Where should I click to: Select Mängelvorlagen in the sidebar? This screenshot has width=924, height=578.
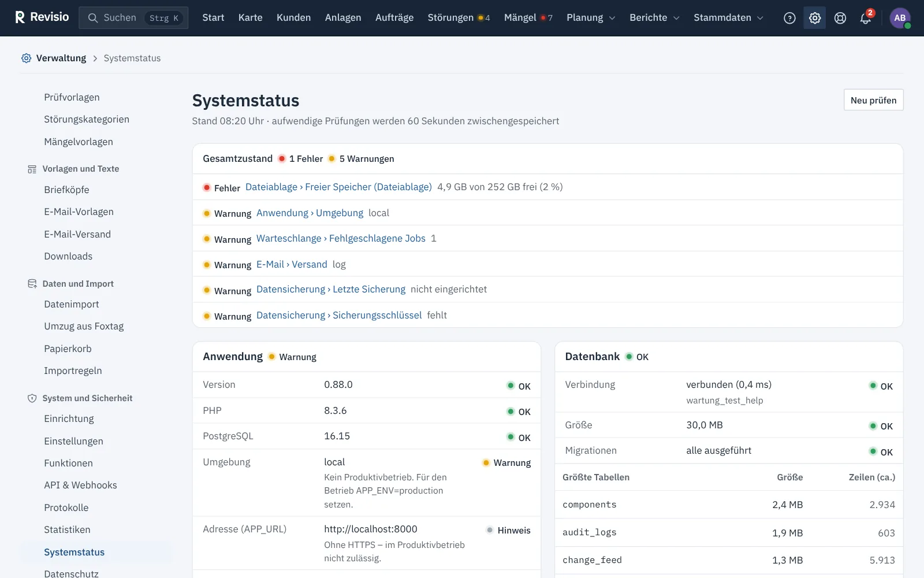pos(79,142)
